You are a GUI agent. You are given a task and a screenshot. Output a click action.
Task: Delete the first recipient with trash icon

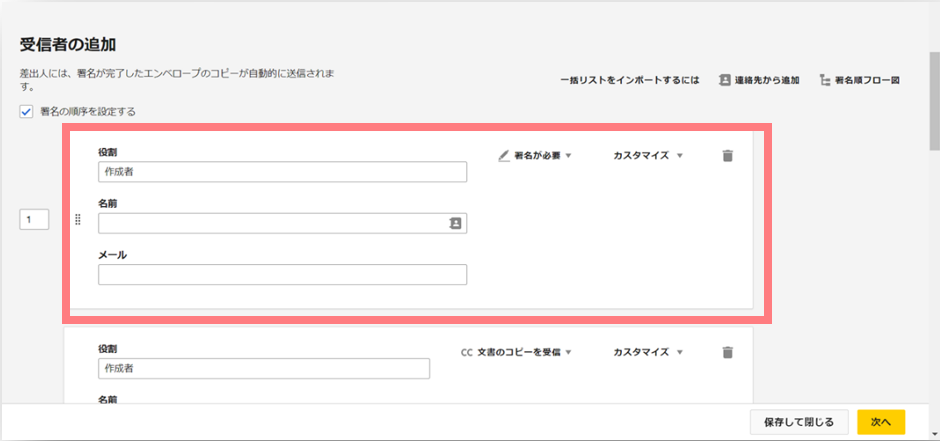point(727,156)
